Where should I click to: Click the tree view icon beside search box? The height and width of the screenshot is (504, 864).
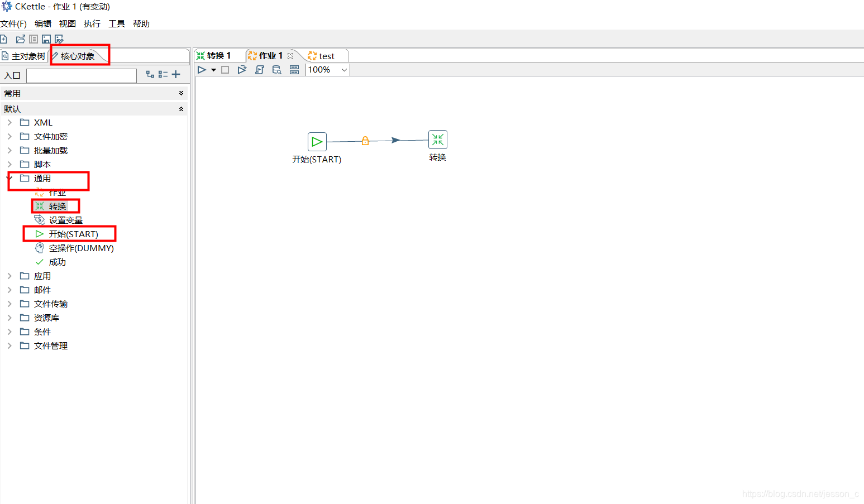point(150,74)
